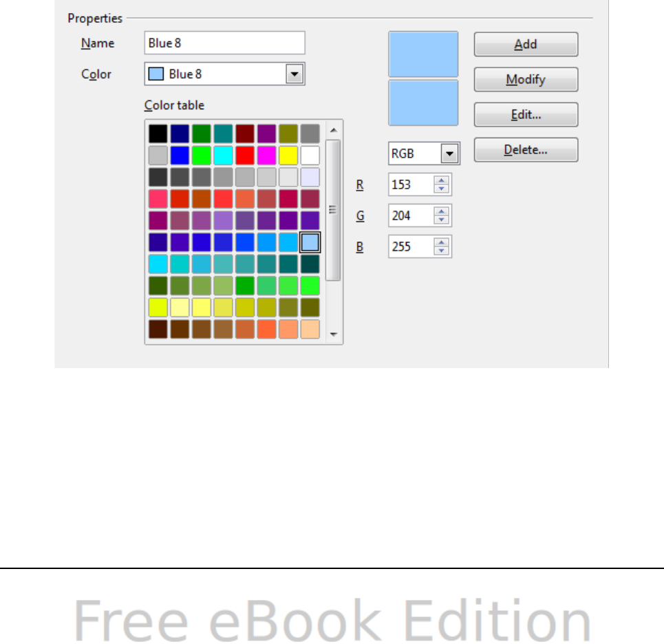Click the color table scroll up arrow
The height and width of the screenshot is (644, 664).
[x=334, y=131]
